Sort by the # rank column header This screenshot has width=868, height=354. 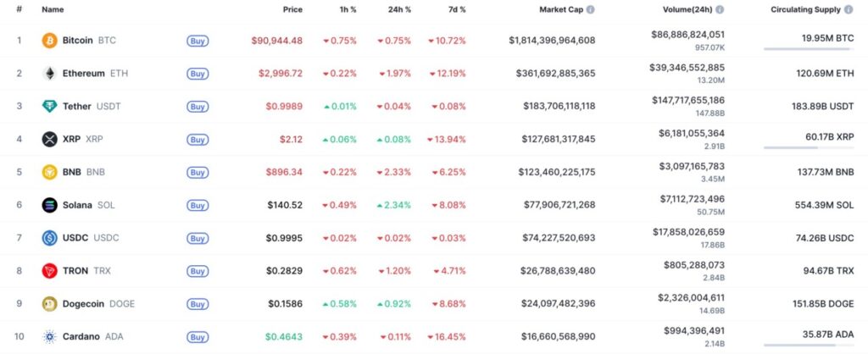point(19,9)
